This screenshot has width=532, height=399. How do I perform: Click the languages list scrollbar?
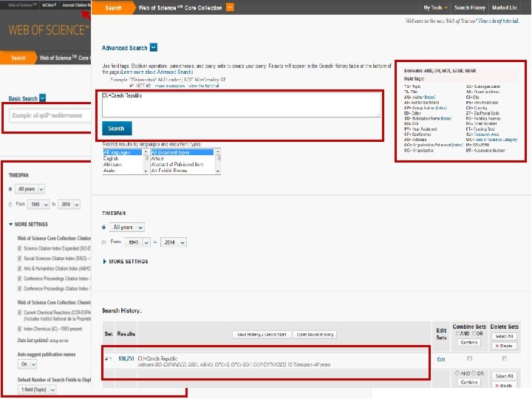[x=146, y=162]
